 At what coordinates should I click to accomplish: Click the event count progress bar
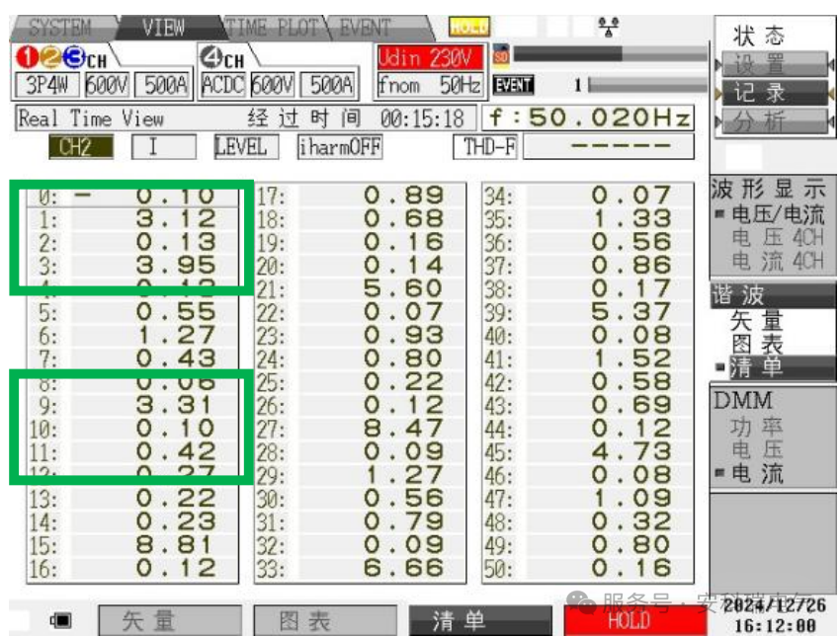[x=647, y=84]
